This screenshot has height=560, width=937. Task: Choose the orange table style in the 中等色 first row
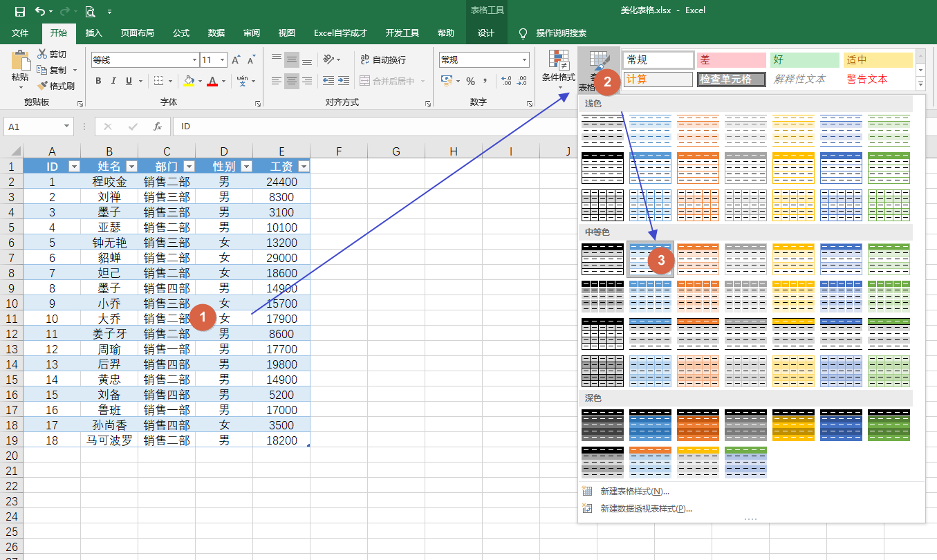(x=698, y=259)
